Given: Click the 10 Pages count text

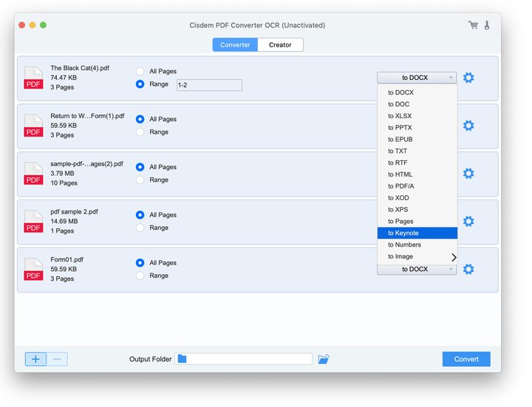Looking at the screenshot, I should pos(64,182).
